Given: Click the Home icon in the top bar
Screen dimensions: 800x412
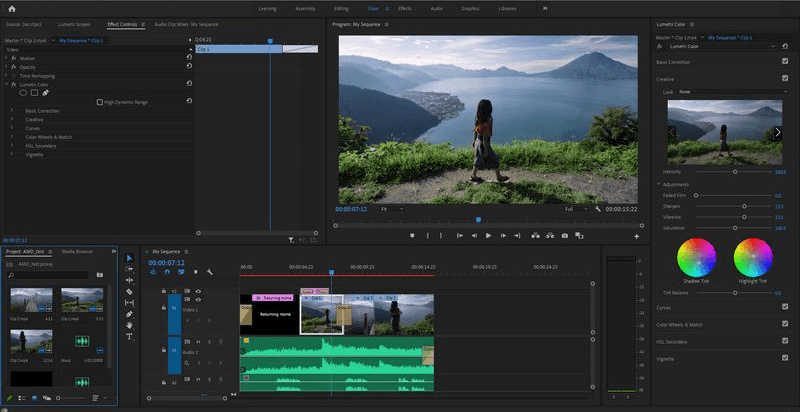Looking at the screenshot, I should [x=12, y=8].
